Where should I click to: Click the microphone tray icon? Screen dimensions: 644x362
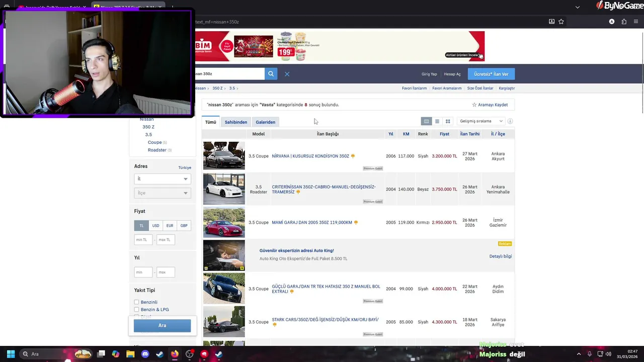coord(589,354)
